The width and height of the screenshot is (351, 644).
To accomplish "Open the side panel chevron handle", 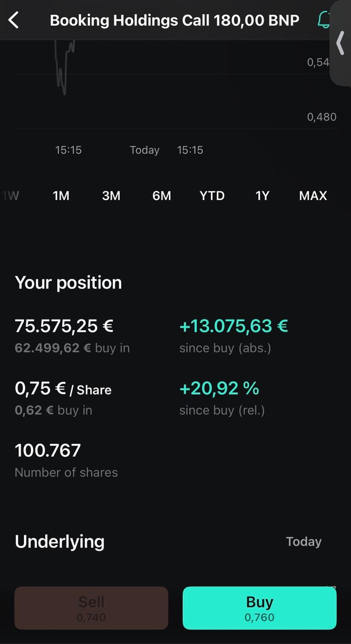I will tap(340, 43).
